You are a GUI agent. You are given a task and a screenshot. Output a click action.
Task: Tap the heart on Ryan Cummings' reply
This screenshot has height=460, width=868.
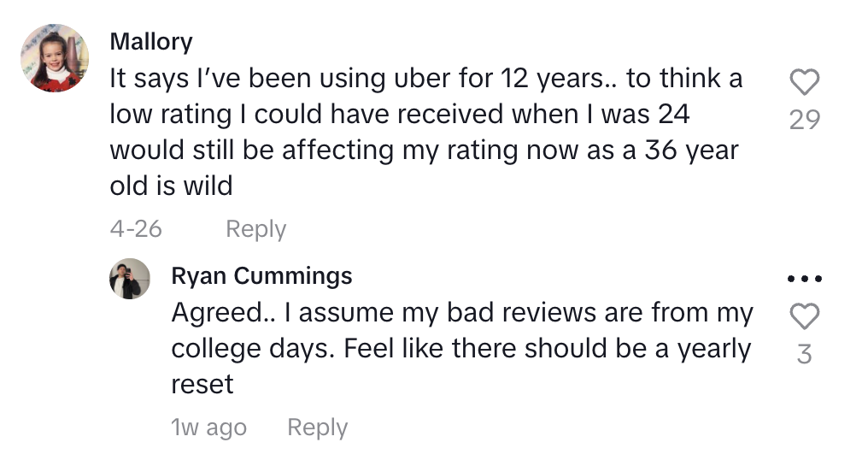(x=804, y=317)
